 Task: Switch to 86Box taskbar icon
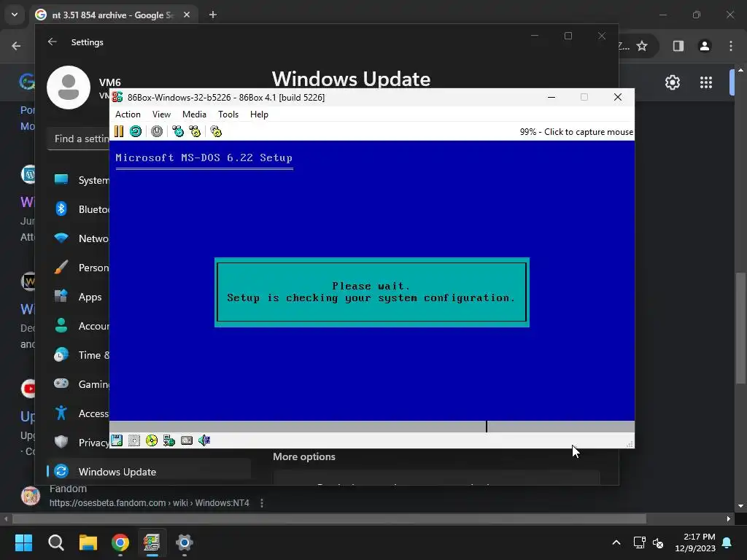tap(152, 542)
